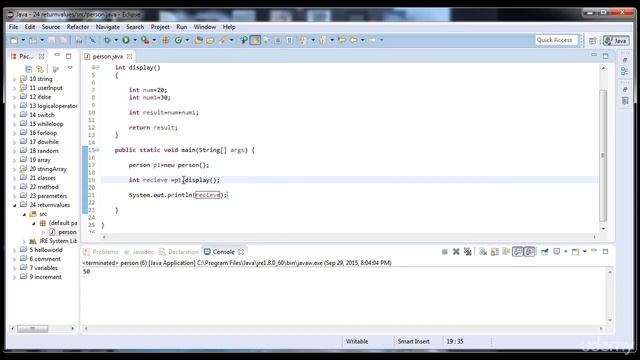Open the Refactor menu
The width and height of the screenshot is (640, 360).
point(78,27)
